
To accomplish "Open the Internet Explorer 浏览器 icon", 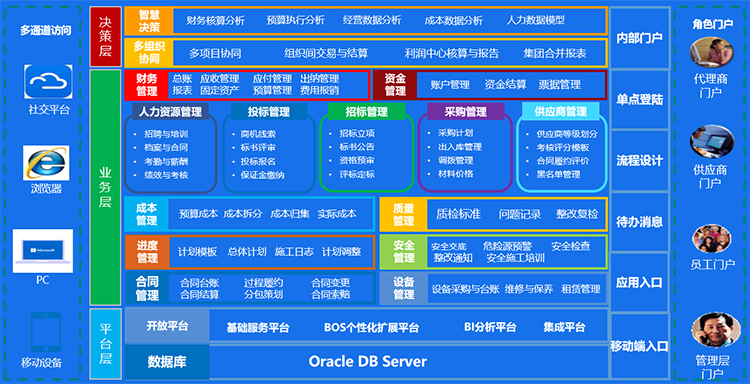I will [46, 163].
